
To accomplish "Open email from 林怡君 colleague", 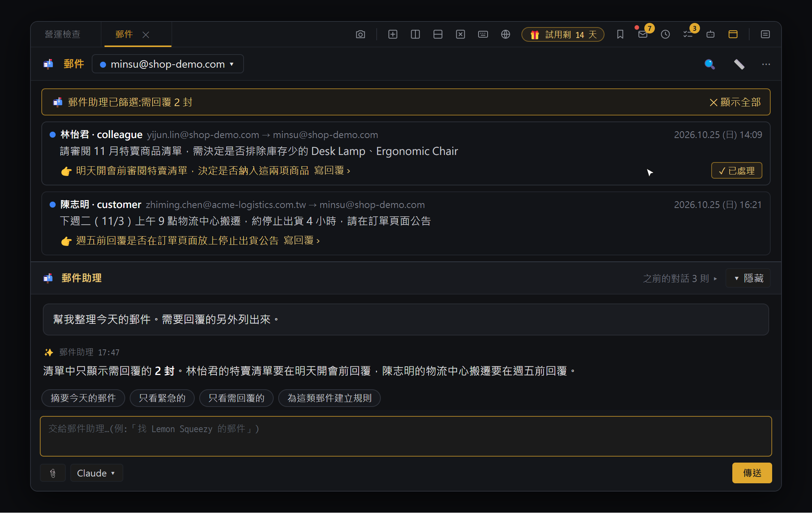I will click(x=406, y=153).
